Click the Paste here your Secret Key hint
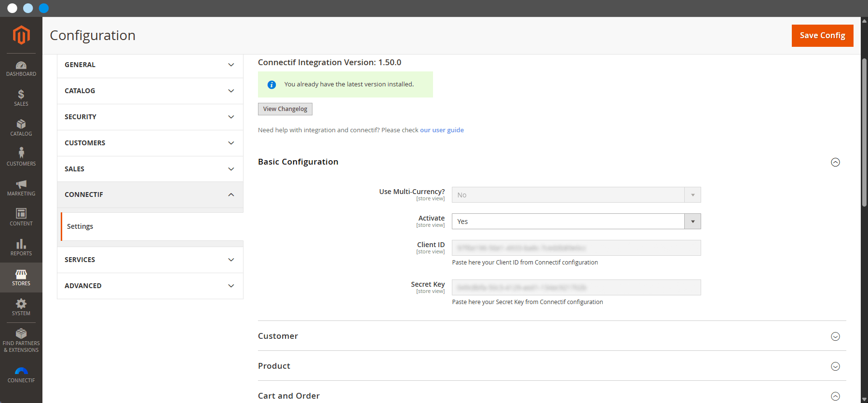 click(x=528, y=302)
